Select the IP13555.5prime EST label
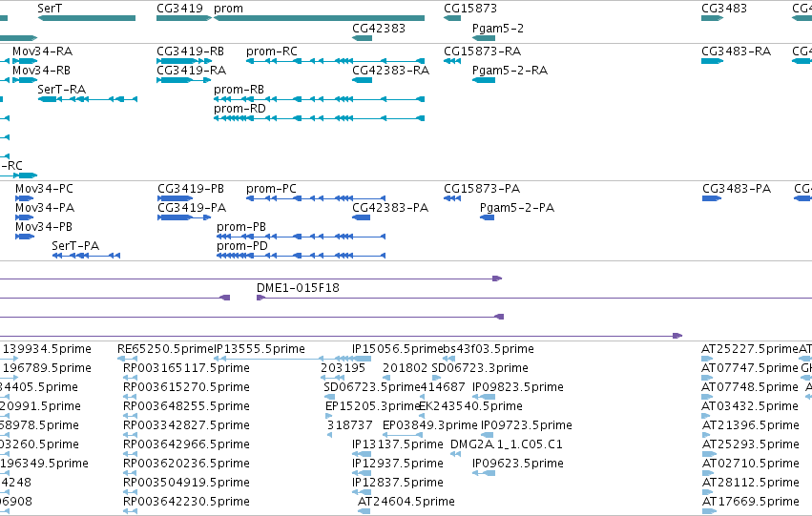Viewport: 812px width, 516px height. pos(260,349)
